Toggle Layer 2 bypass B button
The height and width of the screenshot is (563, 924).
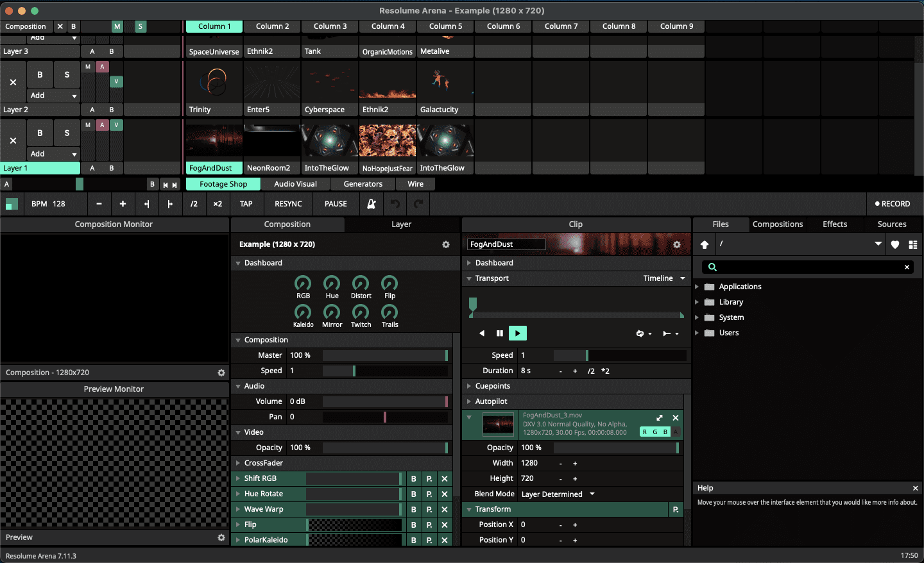40,74
